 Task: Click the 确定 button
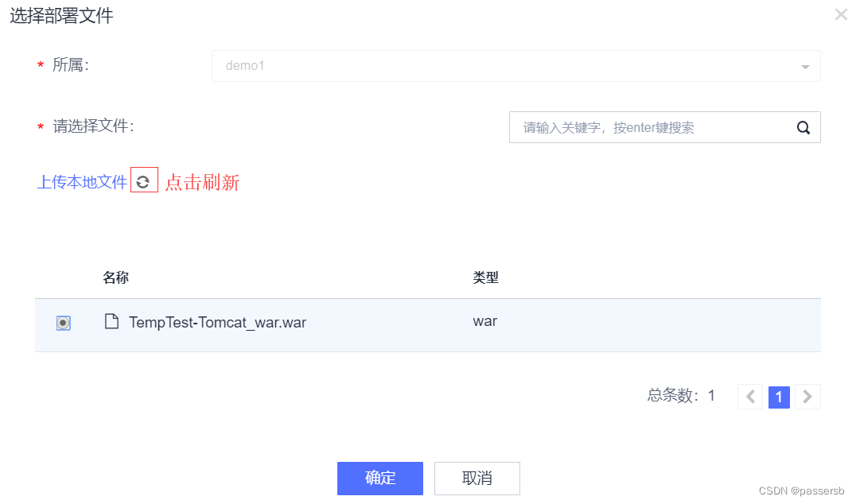click(x=380, y=479)
